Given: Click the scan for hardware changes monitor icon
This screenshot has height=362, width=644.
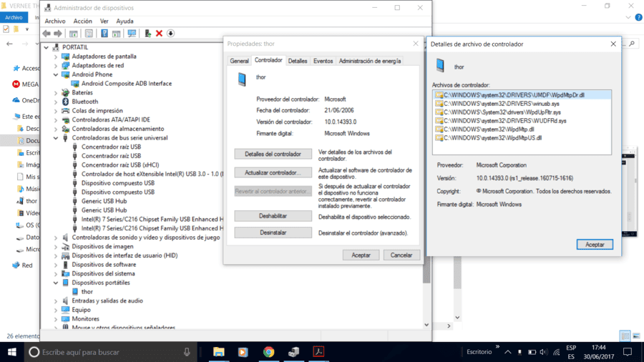Looking at the screenshot, I should click(132, 33).
